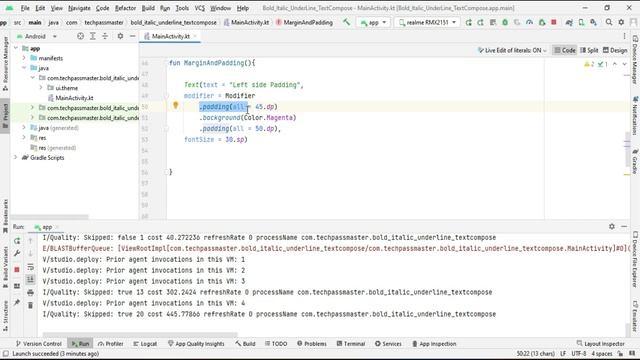Viewport: 640px width, 360px height.
Task: Expand Gradle Scripts node
Action: tap(16, 158)
